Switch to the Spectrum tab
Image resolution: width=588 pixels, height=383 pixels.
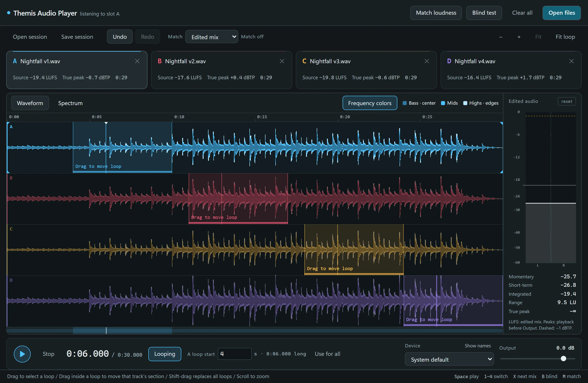pyautogui.click(x=70, y=103)
